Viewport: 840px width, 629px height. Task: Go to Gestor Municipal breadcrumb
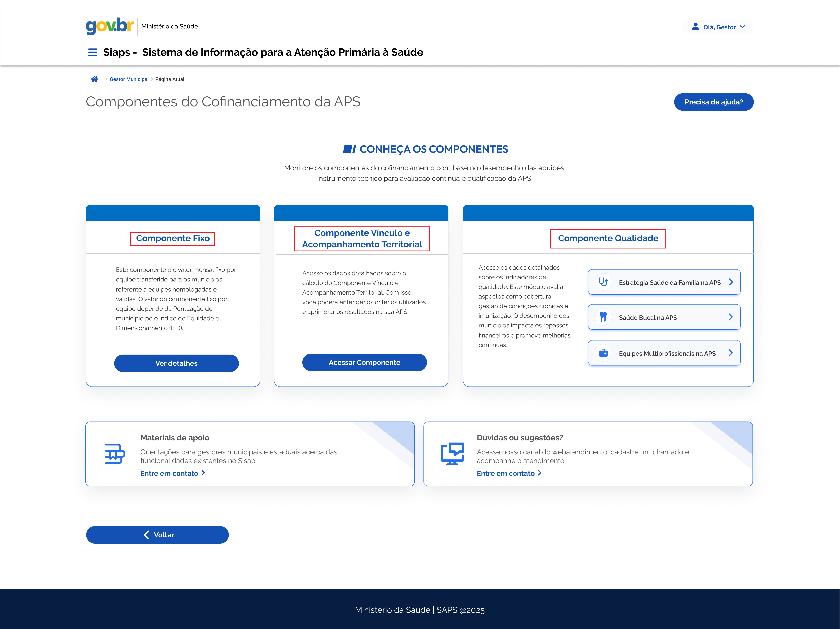pyautogui.click(x=129, y=79)
